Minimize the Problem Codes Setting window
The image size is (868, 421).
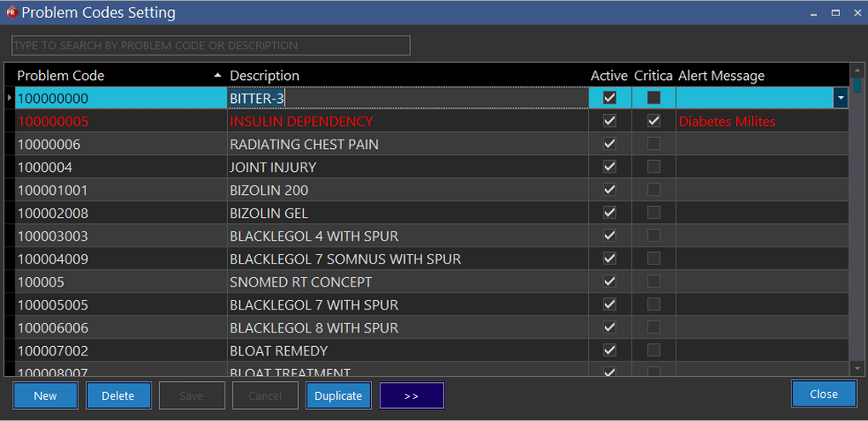(812, 13)
